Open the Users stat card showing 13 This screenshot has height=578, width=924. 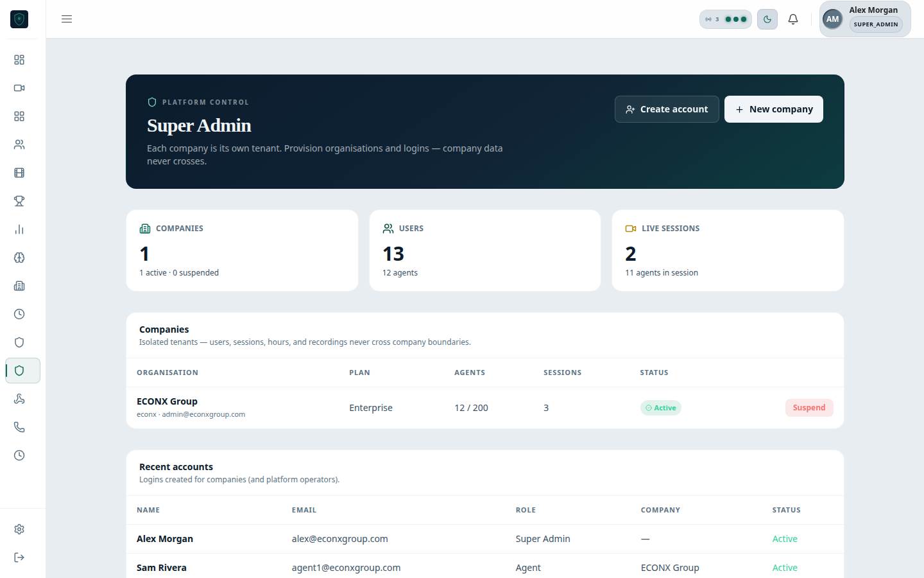coord(485,250)
